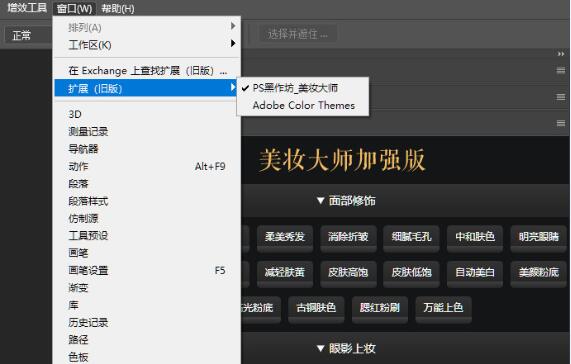
Task: Choose 渐变 in the window menu
Action: 147,288
